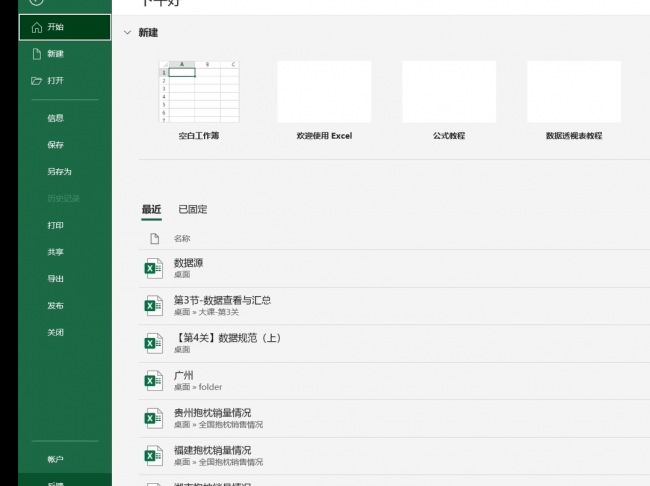Click the 欢迎使用 Excel label
650x486 pixels.
(324, 136)
